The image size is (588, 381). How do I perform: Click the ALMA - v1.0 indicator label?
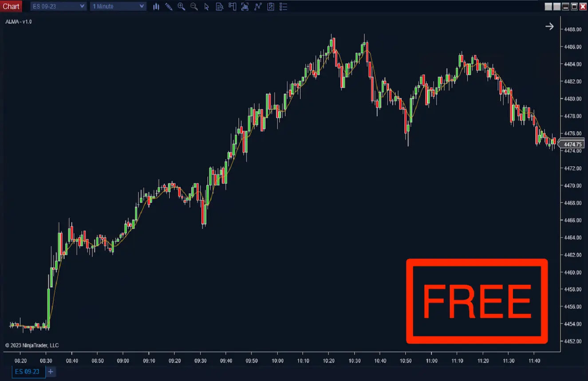[x=19, y=22]
